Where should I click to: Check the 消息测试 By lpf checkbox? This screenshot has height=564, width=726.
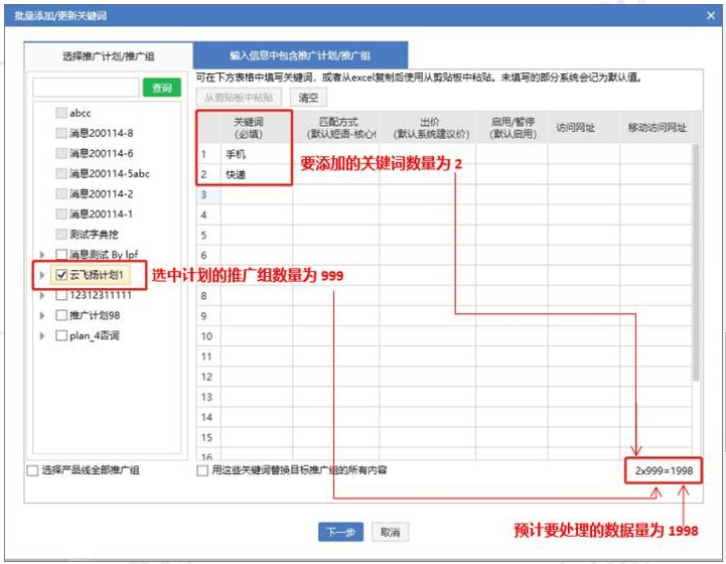click(61, 254)
